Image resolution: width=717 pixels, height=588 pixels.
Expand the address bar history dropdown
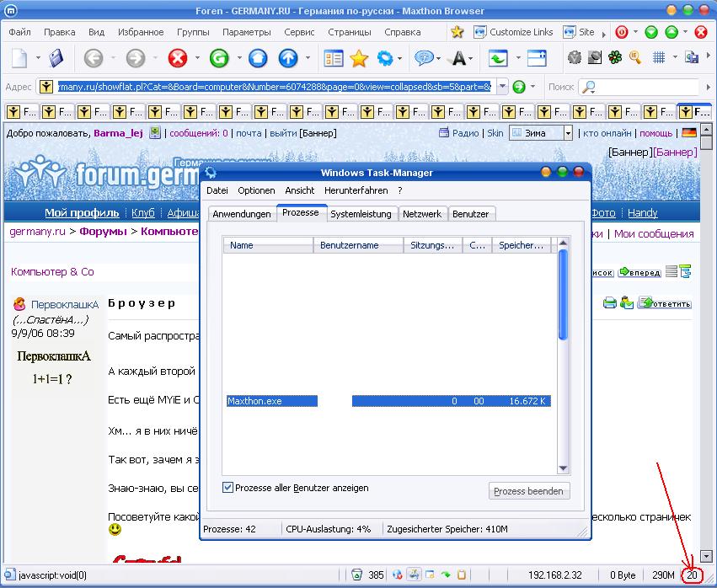pos(502,87)
